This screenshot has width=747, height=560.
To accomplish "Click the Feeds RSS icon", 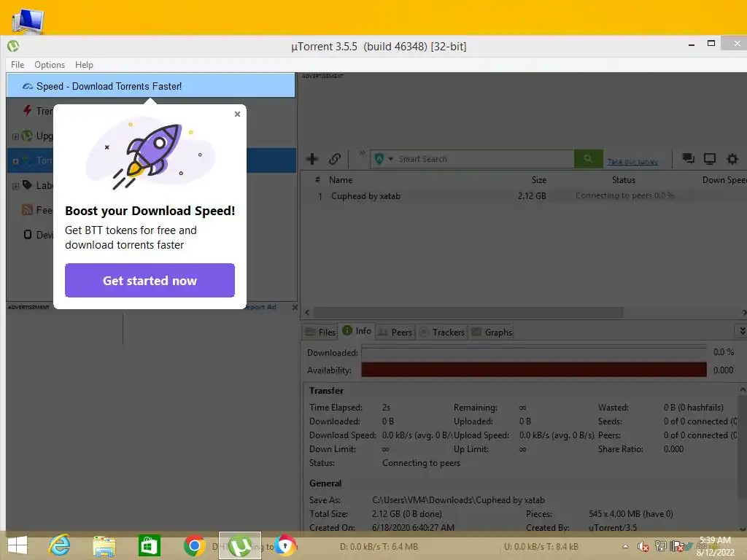I will click(28, 209).
